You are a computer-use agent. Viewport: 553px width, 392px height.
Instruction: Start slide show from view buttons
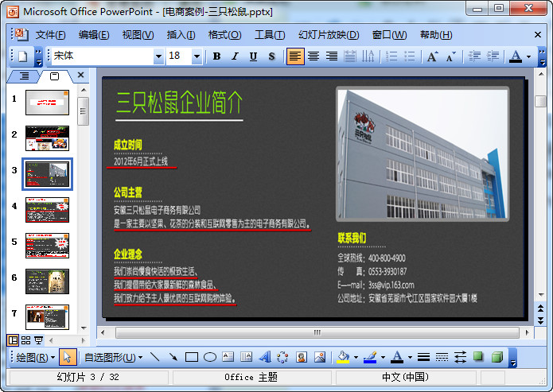38,340
